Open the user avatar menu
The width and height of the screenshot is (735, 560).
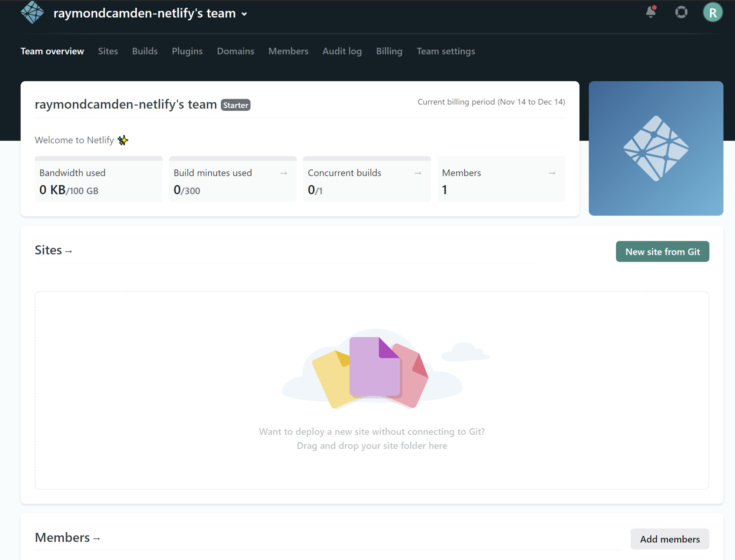pyautogui.click(x=713, y=12)
